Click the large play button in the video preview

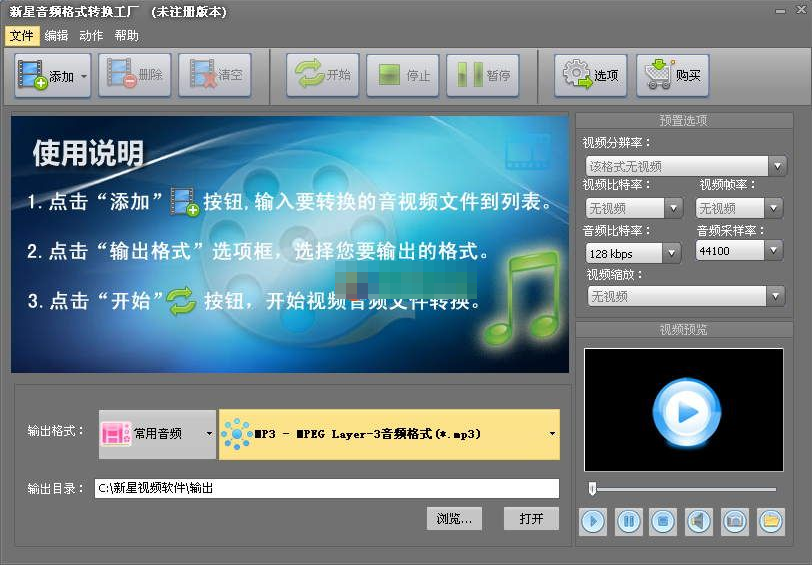[686, 410]
